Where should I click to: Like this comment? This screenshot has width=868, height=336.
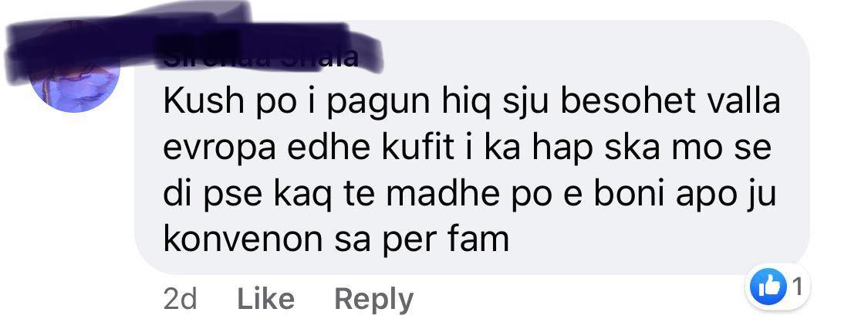tap(265, 300)
